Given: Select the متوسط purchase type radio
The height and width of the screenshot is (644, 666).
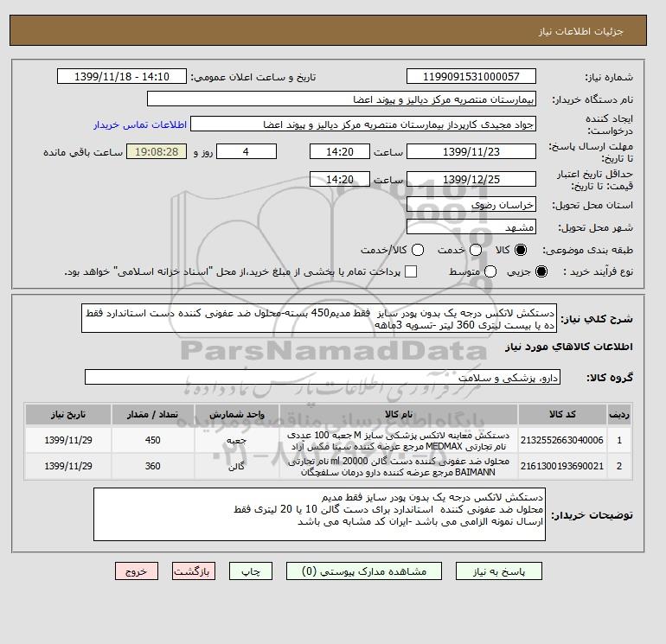Looking at the screenshot, I should pos(490,271).
